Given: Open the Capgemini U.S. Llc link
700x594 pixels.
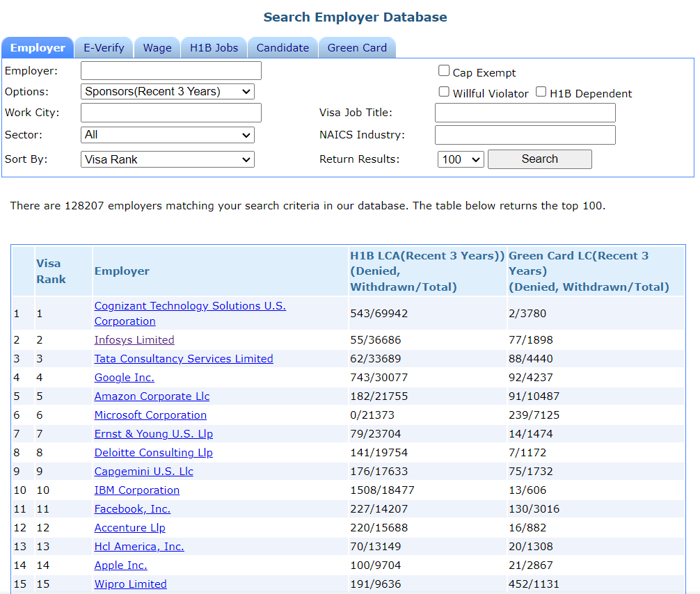Looking at the screenshot, I should [x=144, y=471].
